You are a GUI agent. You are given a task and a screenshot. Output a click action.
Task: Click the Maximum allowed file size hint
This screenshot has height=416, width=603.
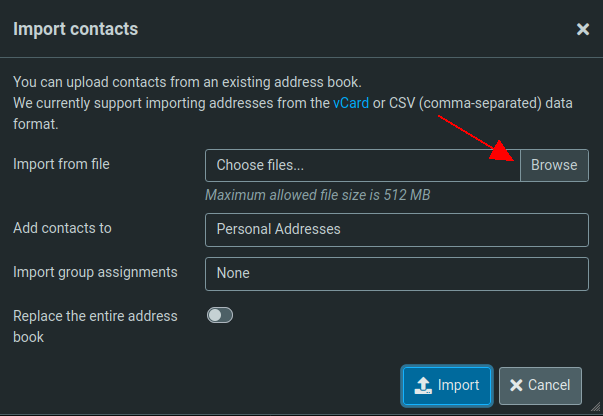click(317, 194)
